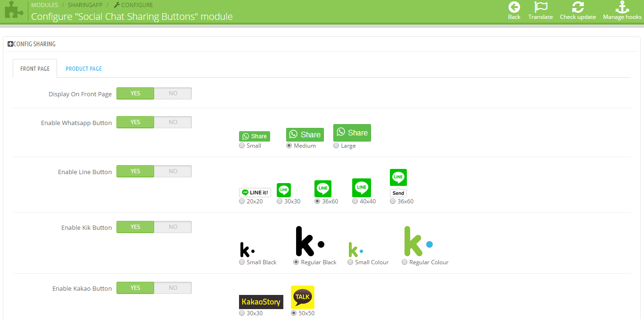Select the Regular Black Kik radio button
644x319 pixels.
pyautogui.click(x=296, y=262)
